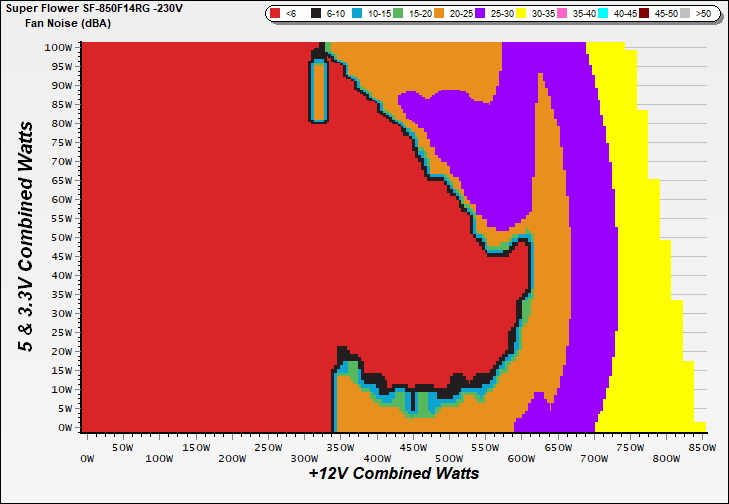Click the red <6 legend swatch

tap(276, 14)
